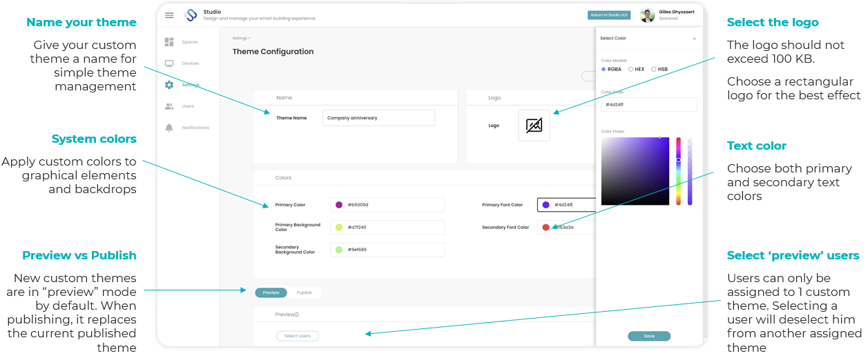Select the HSB color model radio
The image size is (868, 358).
(653, 69)
